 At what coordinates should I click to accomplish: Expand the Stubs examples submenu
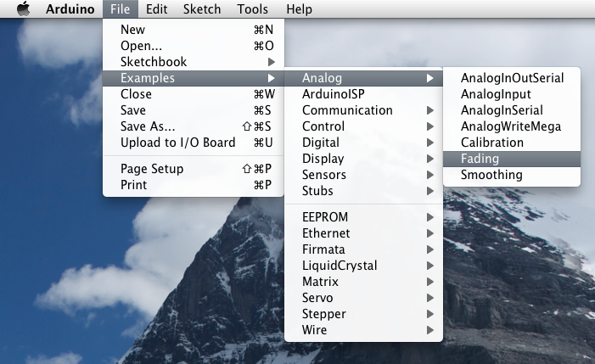[363, 191]
